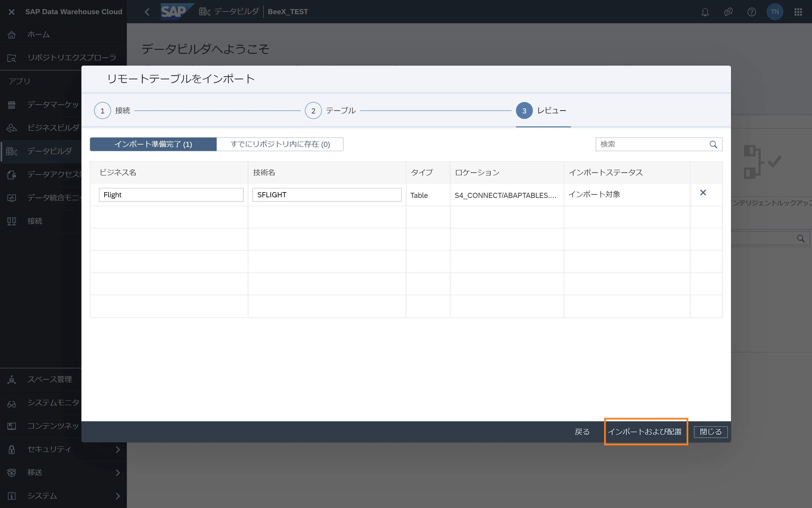
Task: Click the BeeX_TEST space name in header
Action: coord(288,12)
